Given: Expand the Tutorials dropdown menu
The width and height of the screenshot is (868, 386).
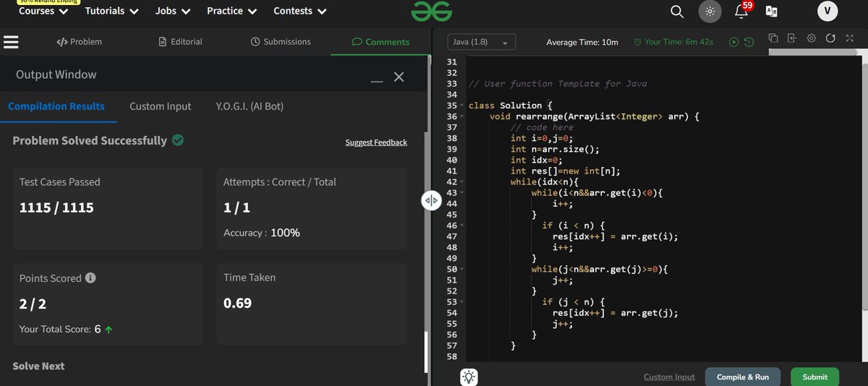Looking at the screenshot, I should coord(112,11).
